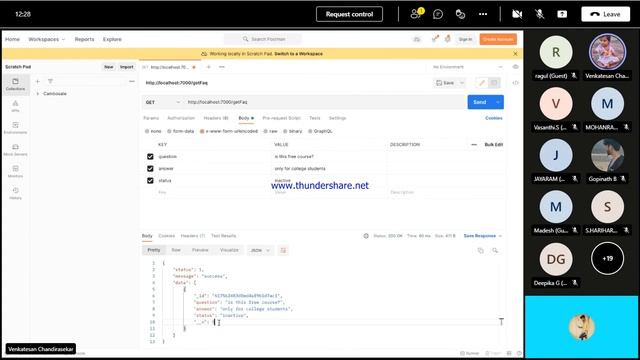Open the meeting chat icon

coord(438,14)
